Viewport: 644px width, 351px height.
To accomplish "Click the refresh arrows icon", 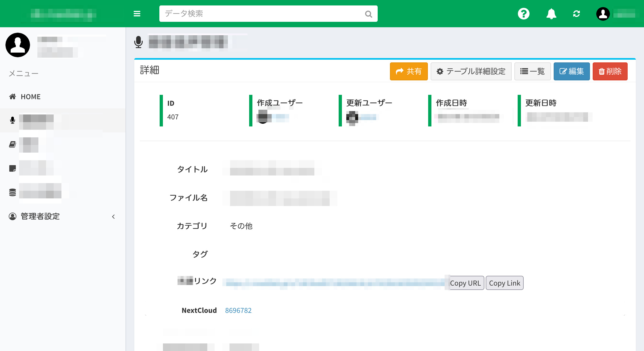I will tap(576, 14).
